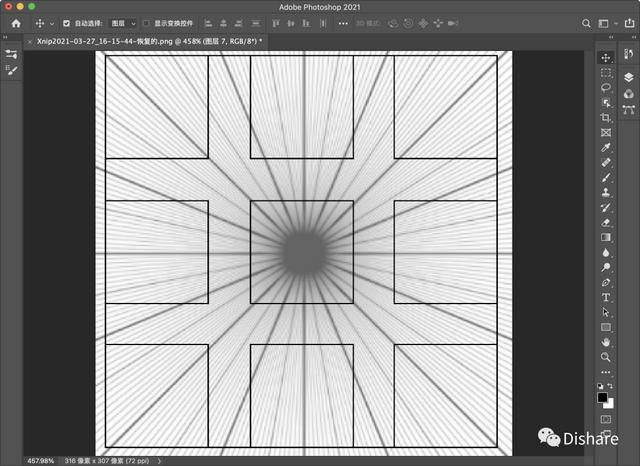Select the Crop tool
Image resolution: width=640 pixels, height=466 pixels.
pyautogui.click(x=606, y=118)
